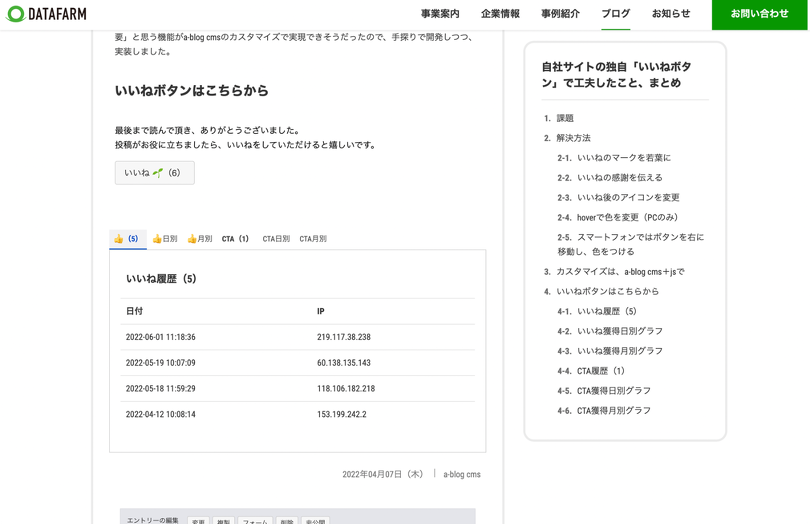Jump to 課題 in table of contents

tap(565, 118)
